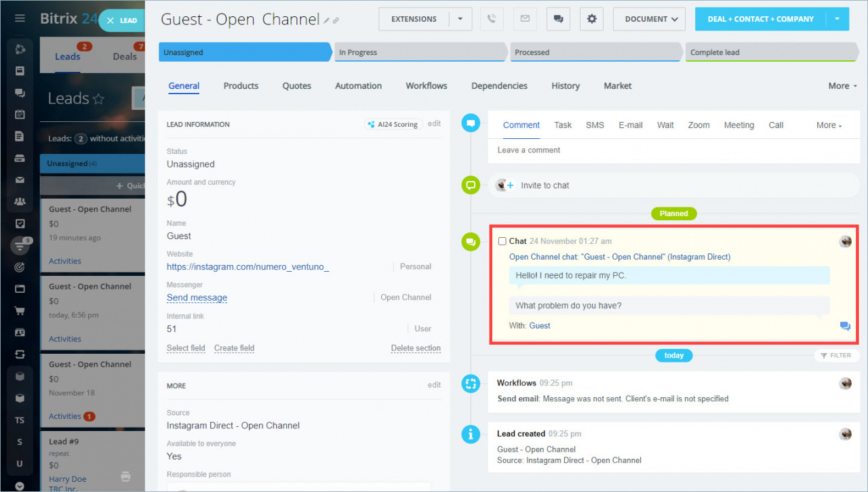Click edit on Lead Information section
The image size is (868, 492).
[x=434, y=124]
